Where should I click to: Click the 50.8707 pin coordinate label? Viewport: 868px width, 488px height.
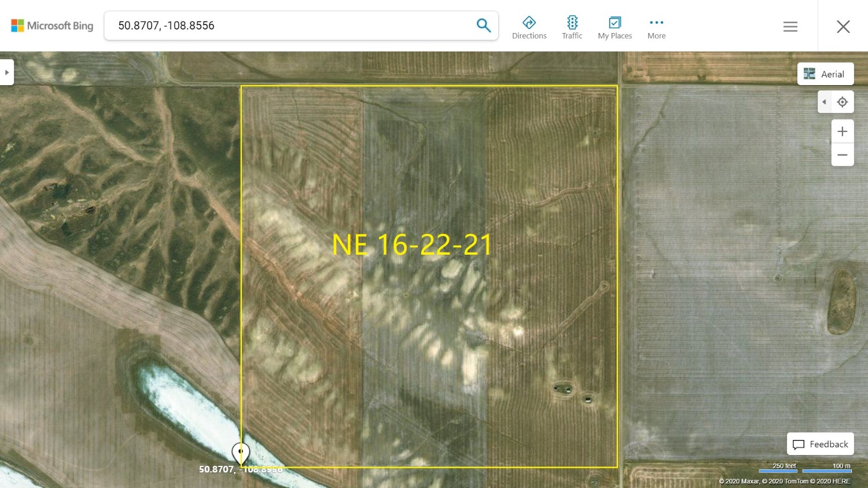240,469
